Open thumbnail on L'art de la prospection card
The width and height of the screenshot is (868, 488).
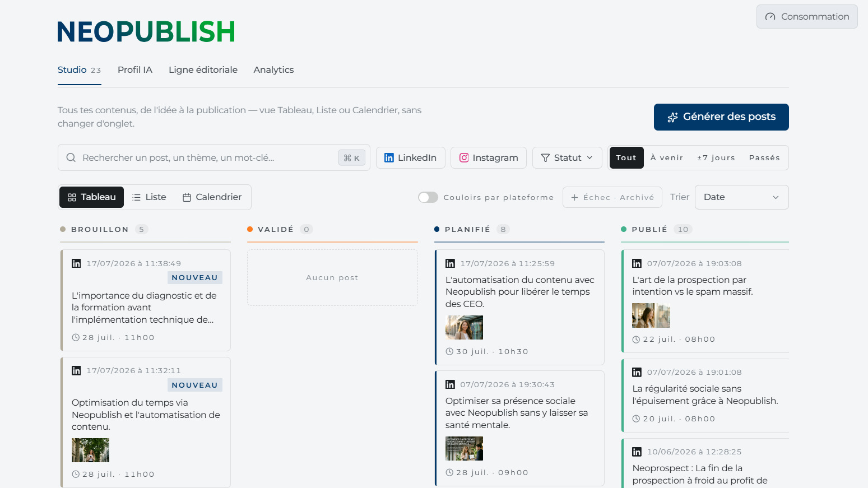tap(651, 315)
